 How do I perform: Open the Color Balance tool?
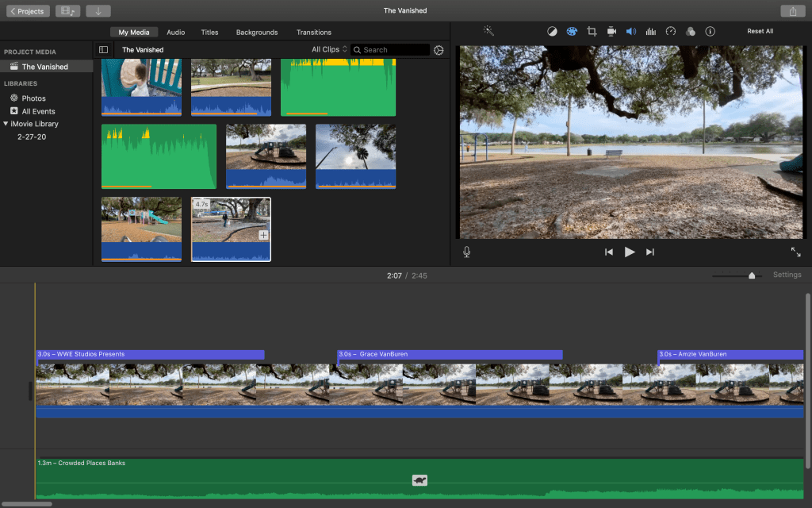point(552,32)
